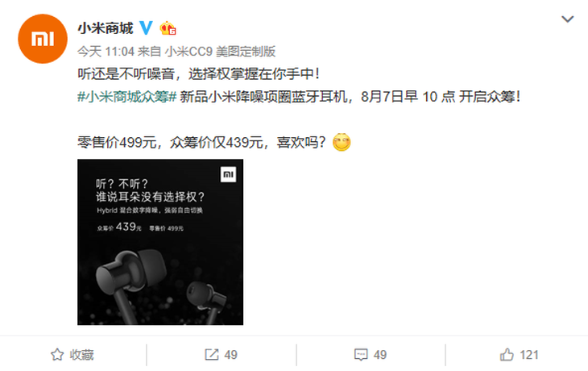Open the orange Xiaomi MI avatar
Viewport: 588px width, 371px height.
click(43, 39)
